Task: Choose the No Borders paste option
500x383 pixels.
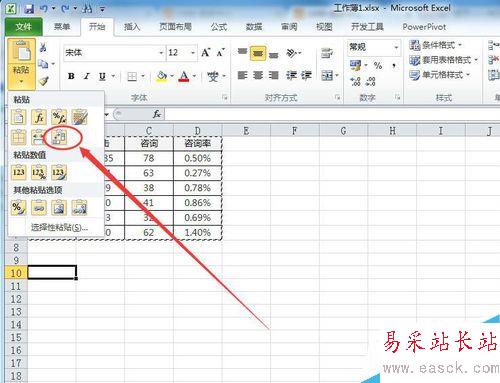Action: (18, 137)
